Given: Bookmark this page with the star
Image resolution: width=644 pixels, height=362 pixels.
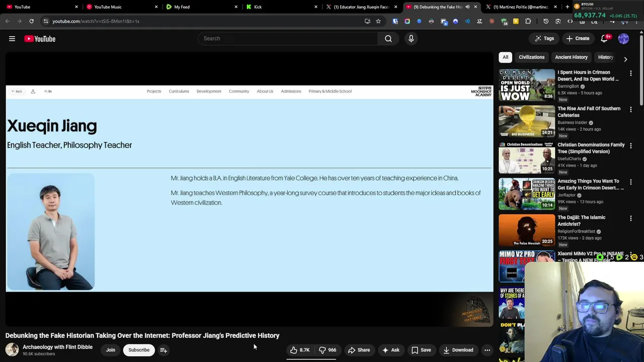Looking at the screenshot, I should pos(378,21).
